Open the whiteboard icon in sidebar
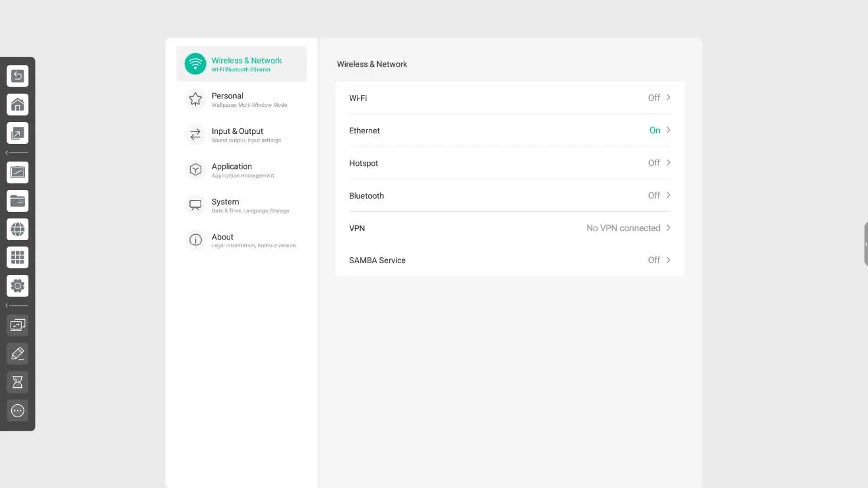 tap(18, 172)
